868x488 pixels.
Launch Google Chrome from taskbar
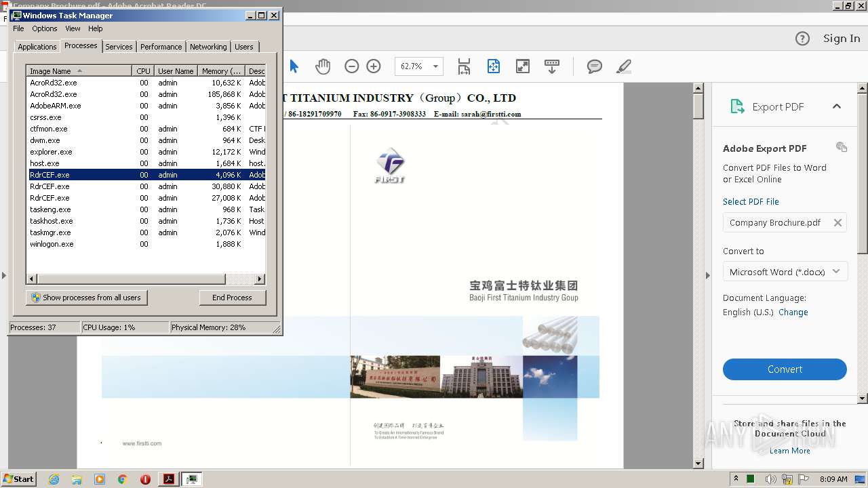pyautogui.click(x=123, y=479)
